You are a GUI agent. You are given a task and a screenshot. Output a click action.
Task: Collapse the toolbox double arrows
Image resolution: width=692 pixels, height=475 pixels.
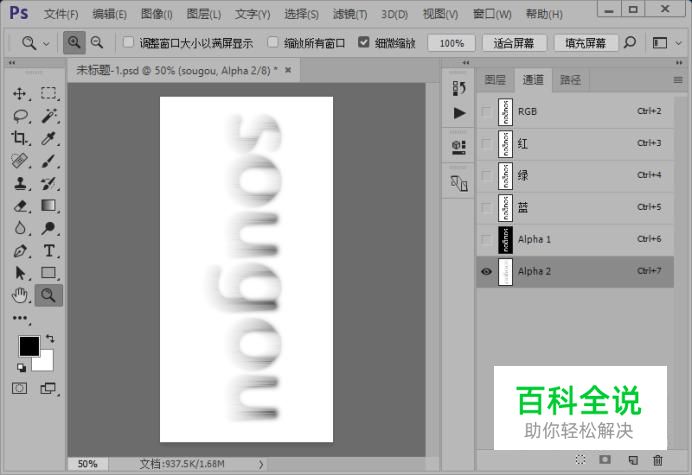pyautogui.click(x=12, y=63)
